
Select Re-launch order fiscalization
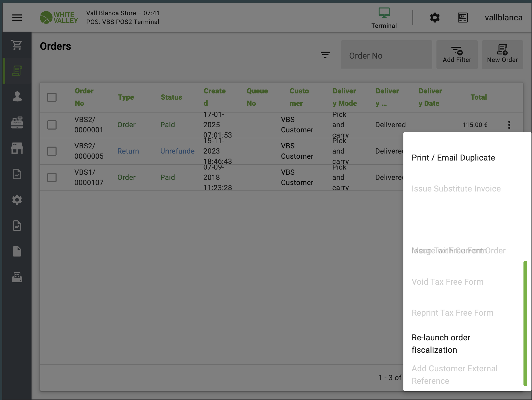coord(441,343)
